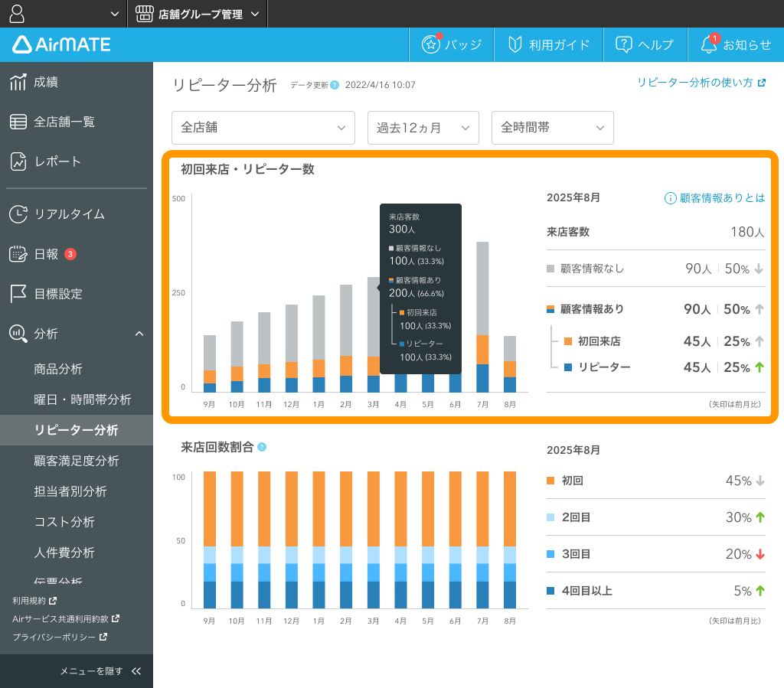Click the gray 顧客情報なし legend swatch
The height and width of the screenshot is (688, 784).
(x=550, y=269)
